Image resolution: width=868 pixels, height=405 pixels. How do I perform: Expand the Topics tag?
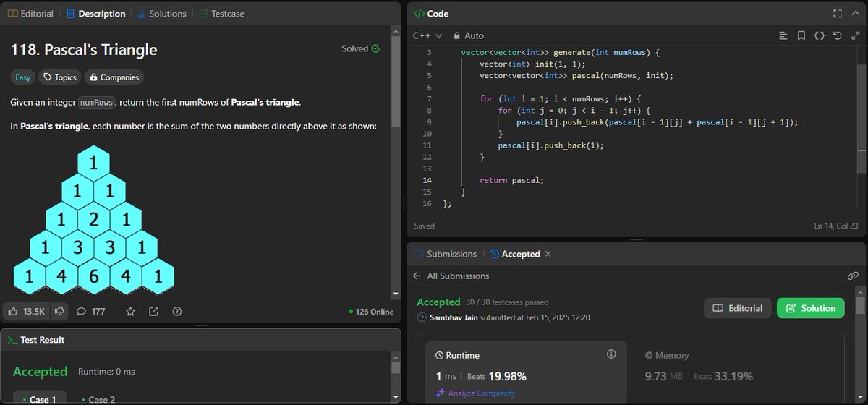pyautogui.click(x=59, y=77)
